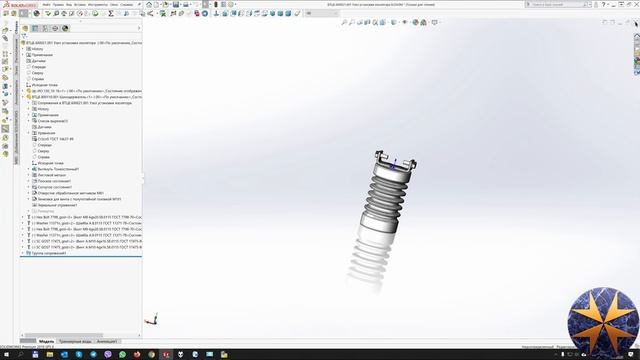This screenshot has width=640, height=360.
Task: Create a new document with New icon
Action: [156, 4]
